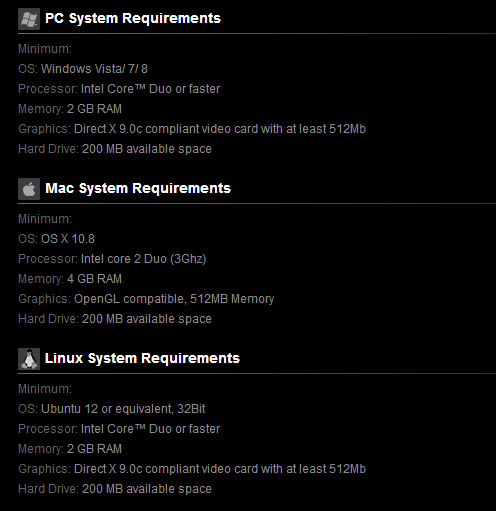This screenshot has height=511, width=496.
Task: Click the Ubuntu 12 or equivalent, 32Bit text
Action: point(123,409)
